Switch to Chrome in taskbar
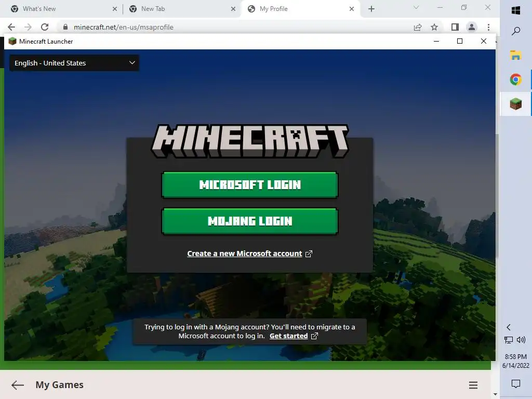Image resolution: width=532 pixels, height=399 pixels. (516, 79)
